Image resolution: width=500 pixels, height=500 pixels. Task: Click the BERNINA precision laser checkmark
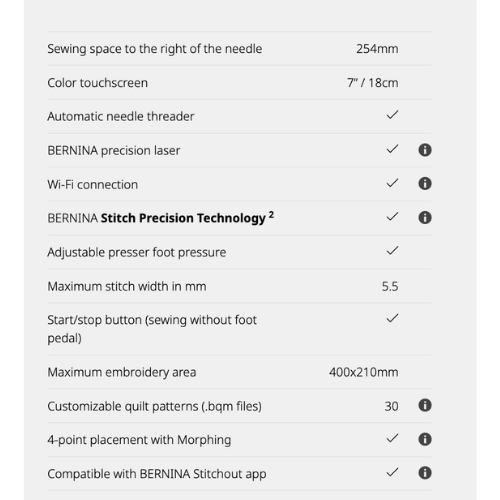coord(392,149)
